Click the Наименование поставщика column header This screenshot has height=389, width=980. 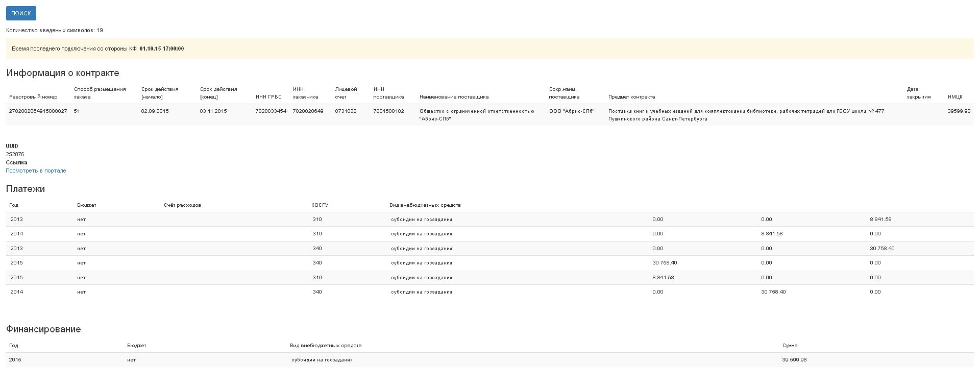pos(454,96)
